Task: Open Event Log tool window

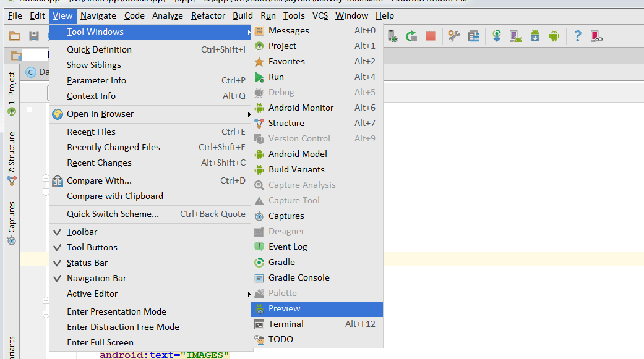Action: point(317,247)
